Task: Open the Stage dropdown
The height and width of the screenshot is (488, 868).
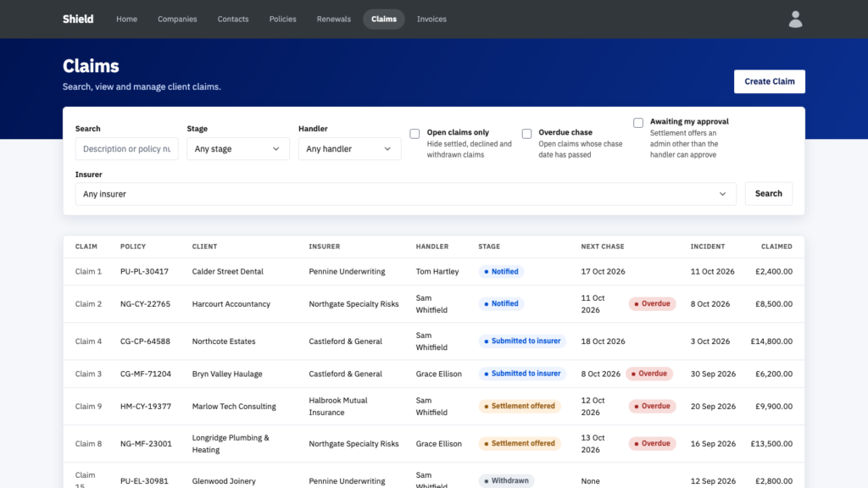Action: pyautogui.click(x=238, y=149)
